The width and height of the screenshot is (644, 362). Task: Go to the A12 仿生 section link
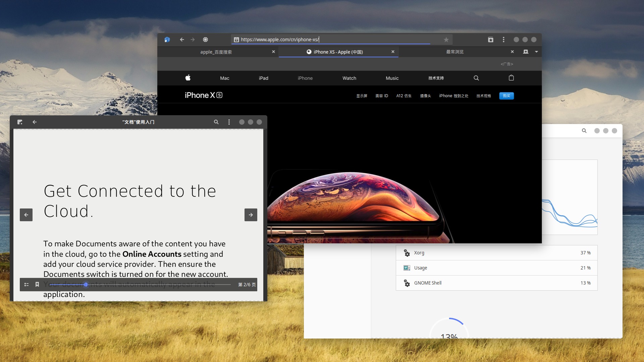404,96
